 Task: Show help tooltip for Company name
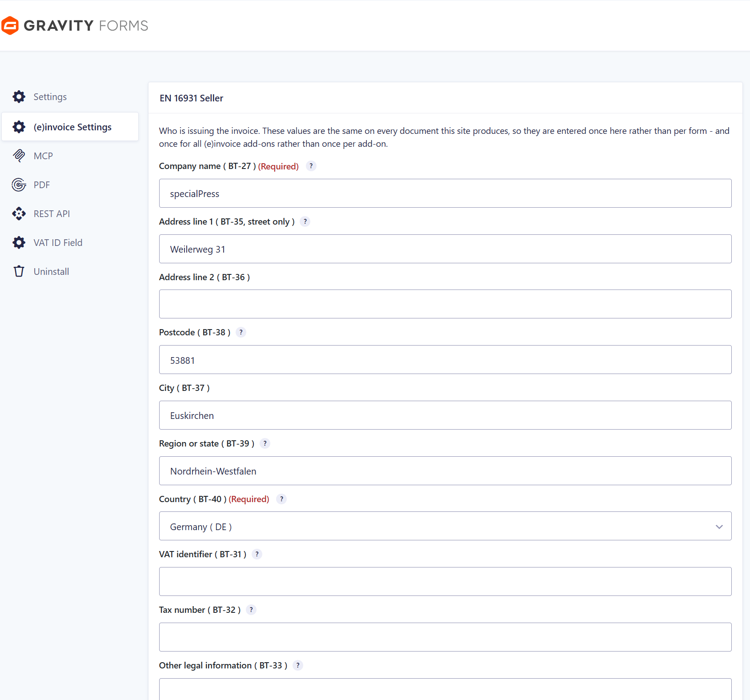tap(311, 166)
